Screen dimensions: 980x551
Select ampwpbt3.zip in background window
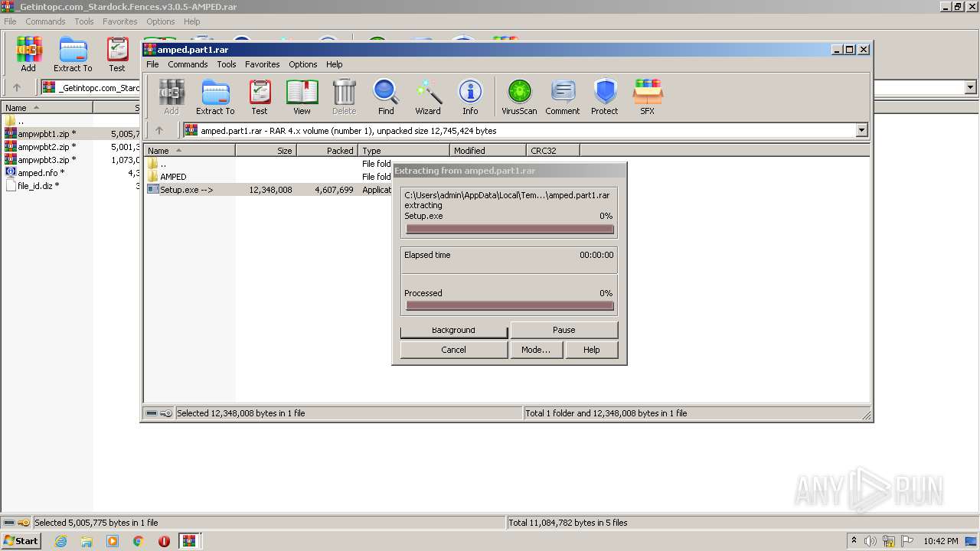point(47,160)
